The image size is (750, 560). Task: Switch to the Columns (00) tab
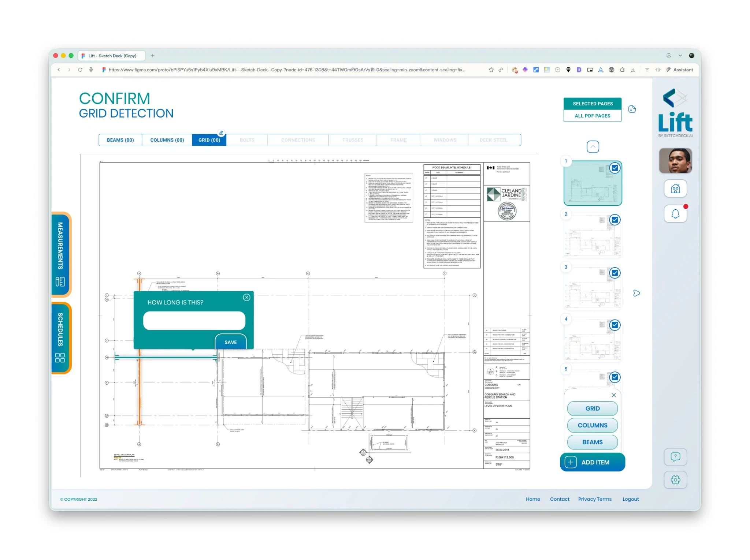167,140
